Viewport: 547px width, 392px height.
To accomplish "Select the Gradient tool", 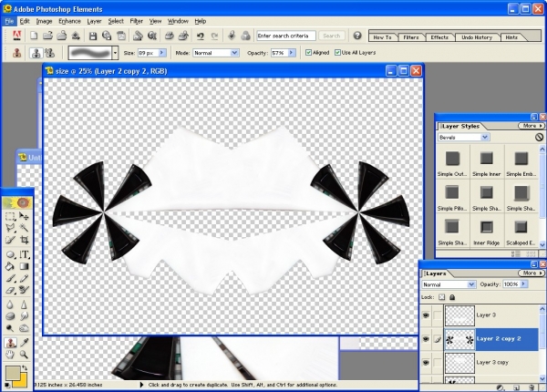I will [24, 266].
